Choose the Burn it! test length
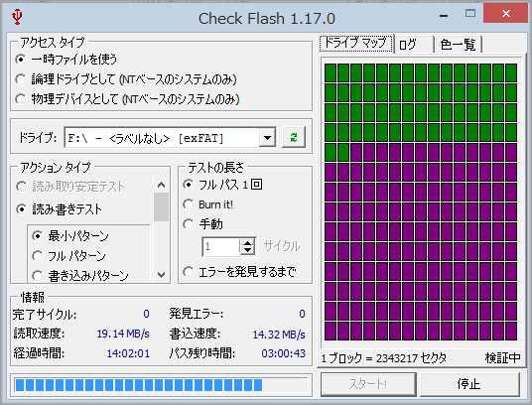Screen dimensions: 532x405 [208, 204]
